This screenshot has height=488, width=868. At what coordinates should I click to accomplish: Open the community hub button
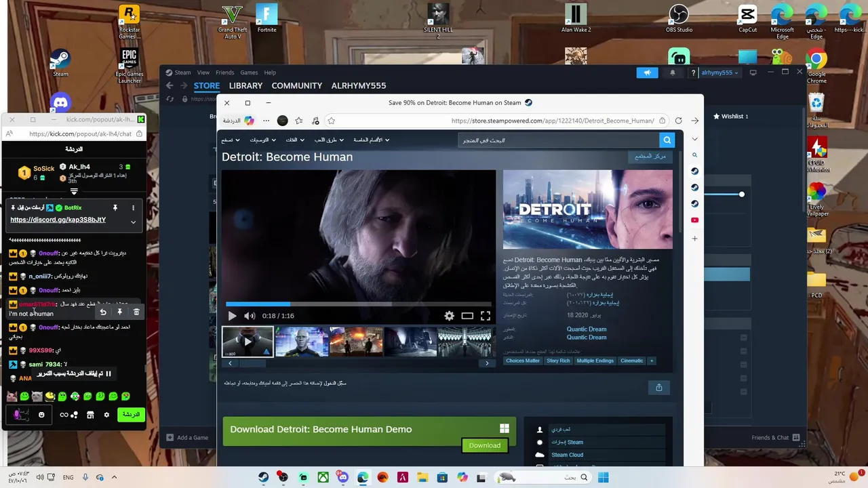tap(650, 157)
